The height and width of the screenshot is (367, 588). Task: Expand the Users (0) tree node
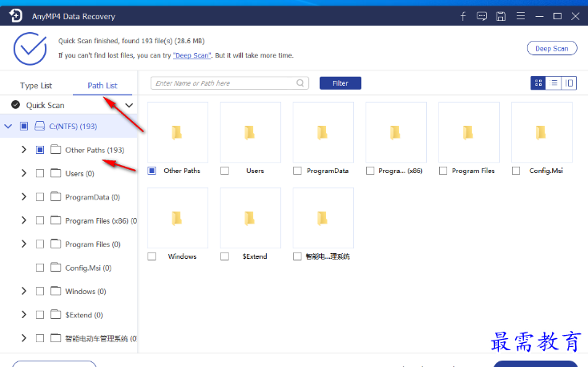click(x=24, y=173)
